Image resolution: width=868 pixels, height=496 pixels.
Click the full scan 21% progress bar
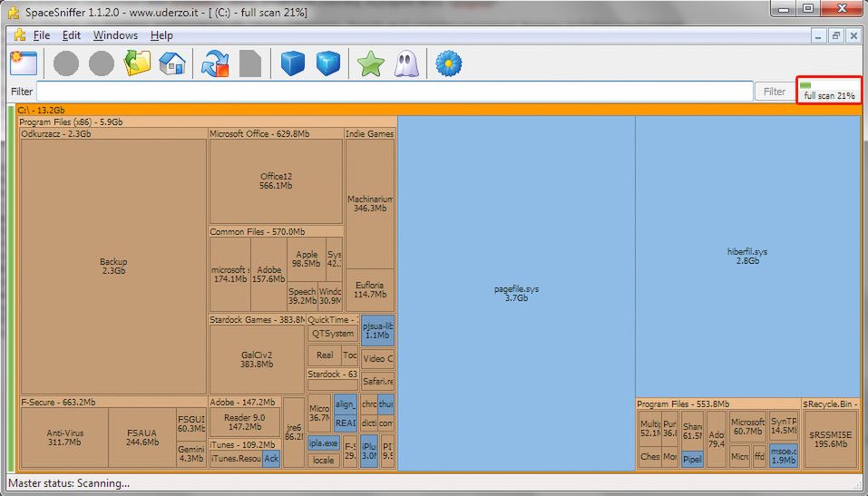[829, 91]
